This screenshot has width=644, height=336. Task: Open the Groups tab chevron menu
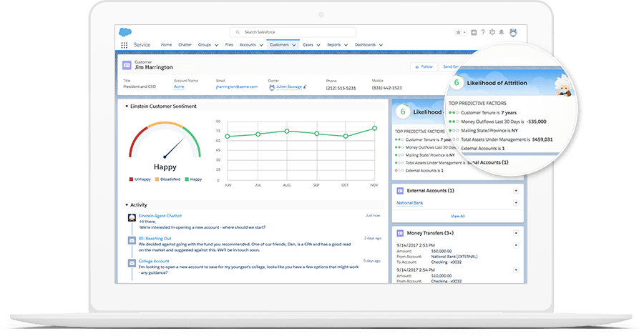coord(216,45)
